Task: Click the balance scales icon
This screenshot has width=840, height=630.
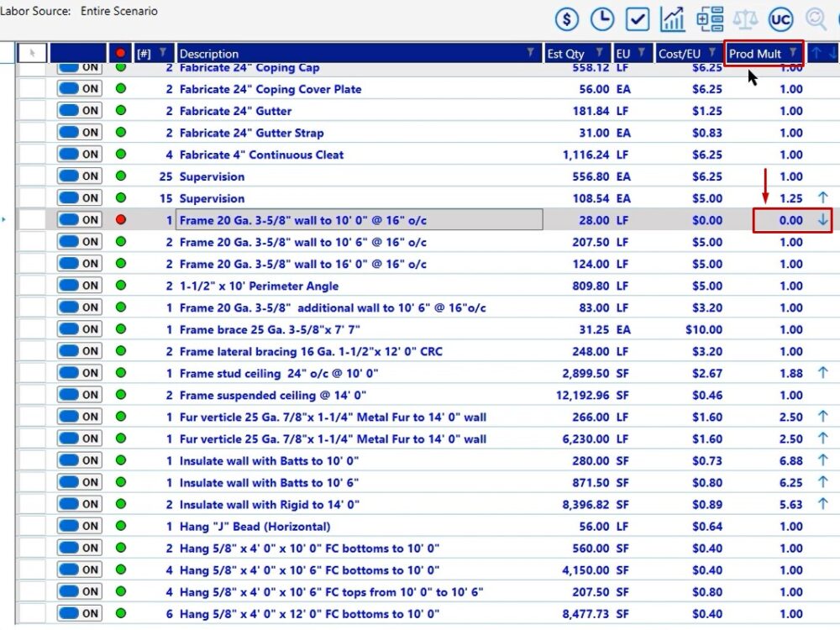Action: [x=745, y=18]
